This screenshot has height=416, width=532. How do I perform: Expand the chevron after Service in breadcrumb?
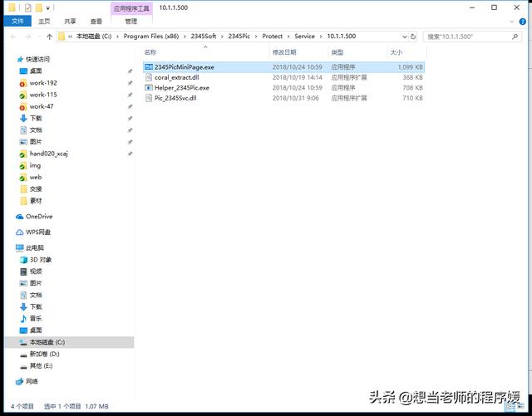tap(321, 37)
